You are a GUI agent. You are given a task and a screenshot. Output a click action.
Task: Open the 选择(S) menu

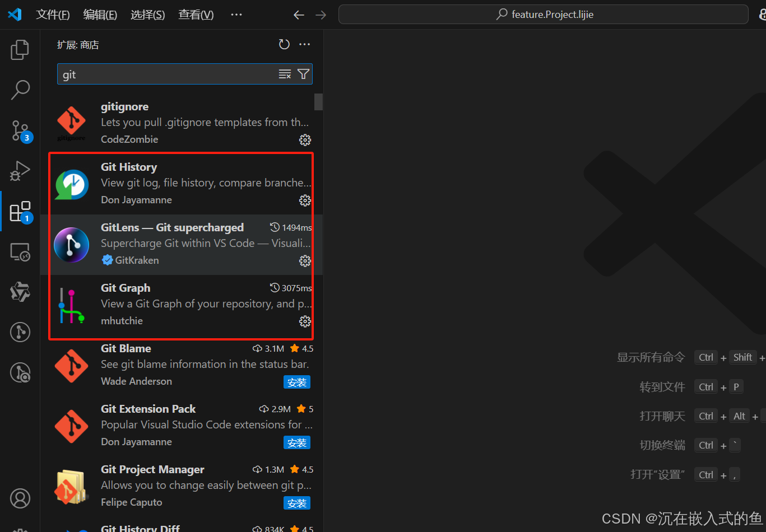[x=148, y=15]
